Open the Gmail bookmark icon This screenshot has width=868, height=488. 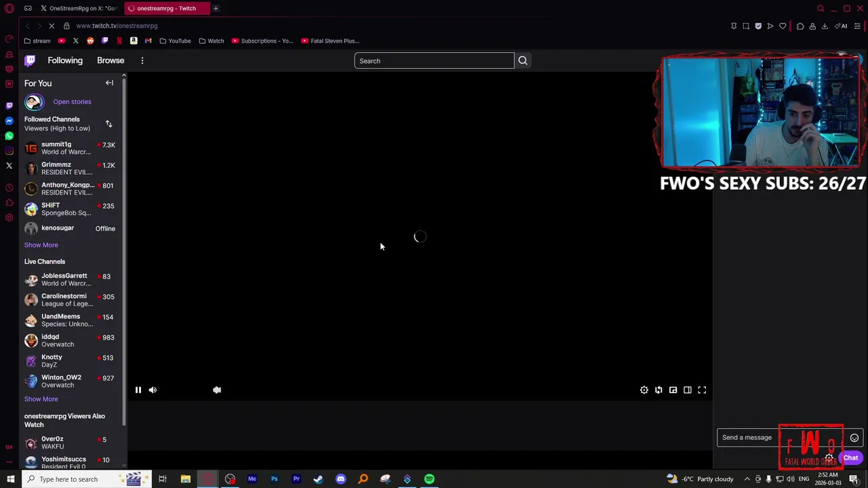[148, 41]
